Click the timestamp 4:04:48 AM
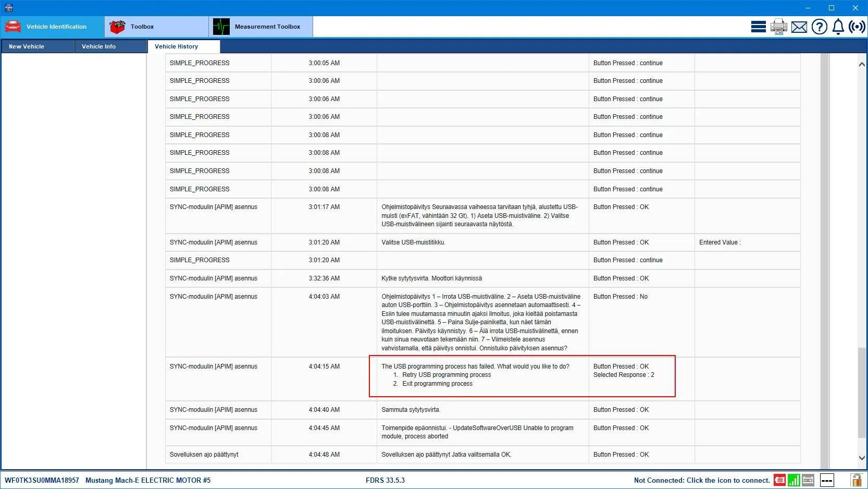Viewport: 868px width, 489px height. coord(324,455)
